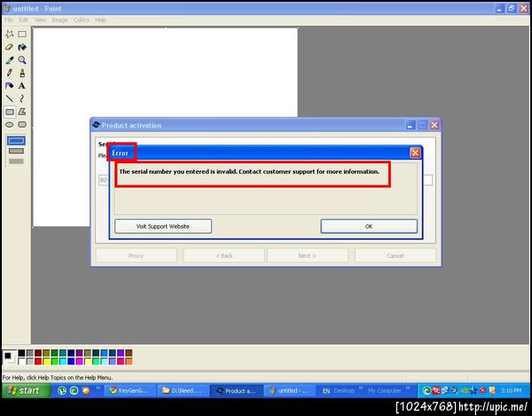Pick the magenta color swatch

click(80, 361)
